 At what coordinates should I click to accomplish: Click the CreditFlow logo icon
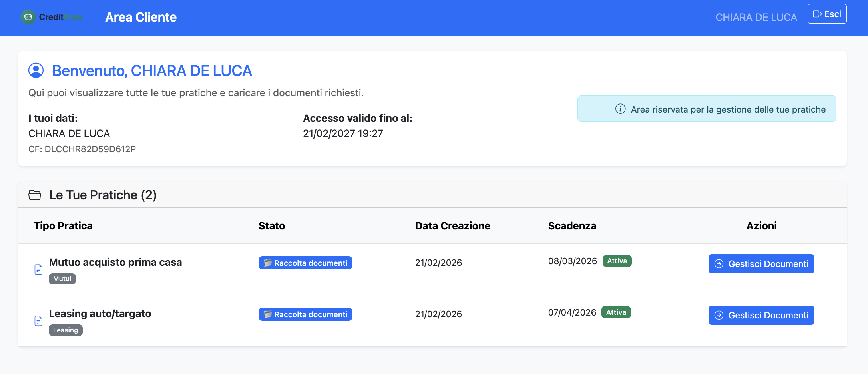pyautogui.click(x=28, y=17)
